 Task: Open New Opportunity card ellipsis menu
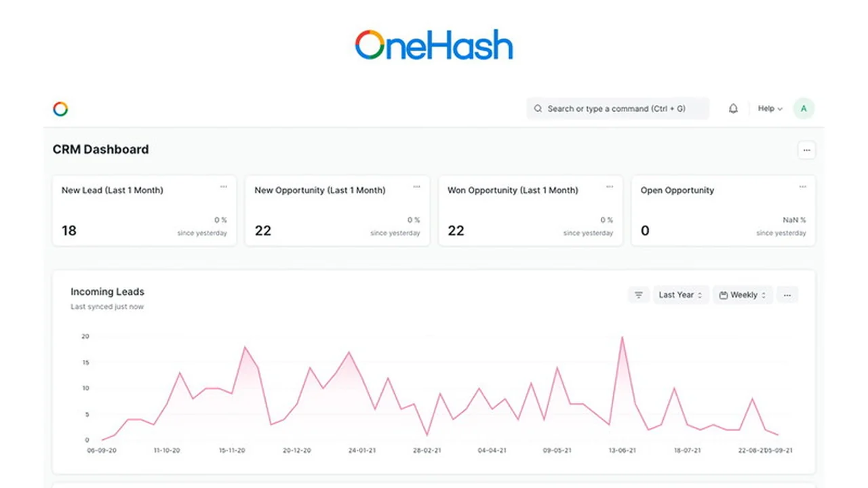click(416, 186)
